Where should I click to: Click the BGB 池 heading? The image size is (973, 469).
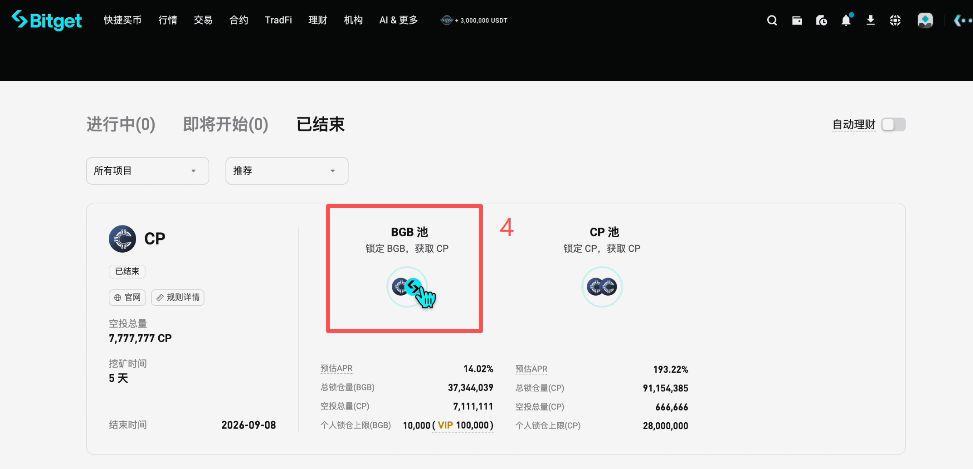(x=410, y=232)
